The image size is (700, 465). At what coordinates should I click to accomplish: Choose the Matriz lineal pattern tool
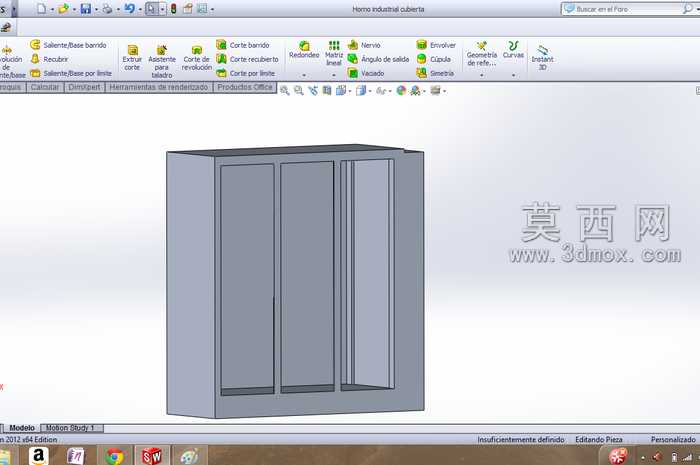tap(334, 54)
